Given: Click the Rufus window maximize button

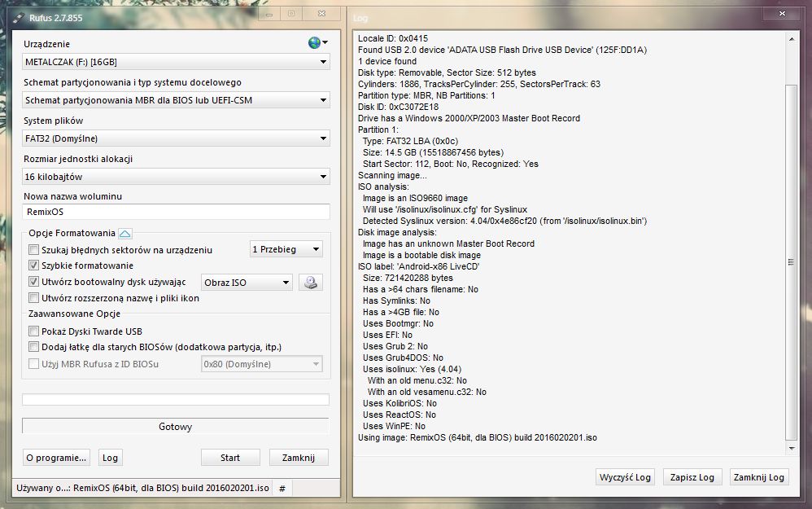Looking at the screenshot, I should (291, 14).
